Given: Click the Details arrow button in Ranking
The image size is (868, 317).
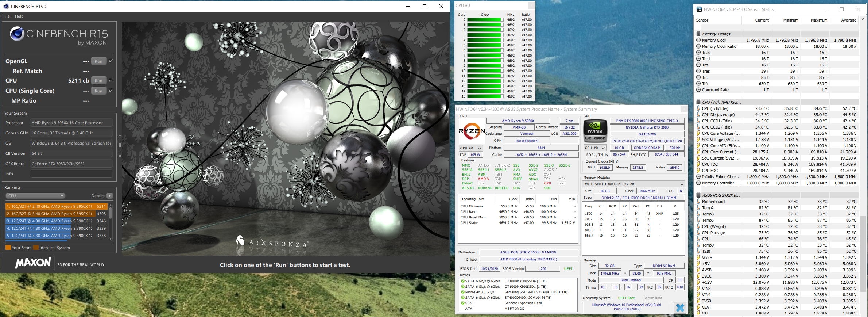Looking at the screenshot, I should (x=110, y=196).
